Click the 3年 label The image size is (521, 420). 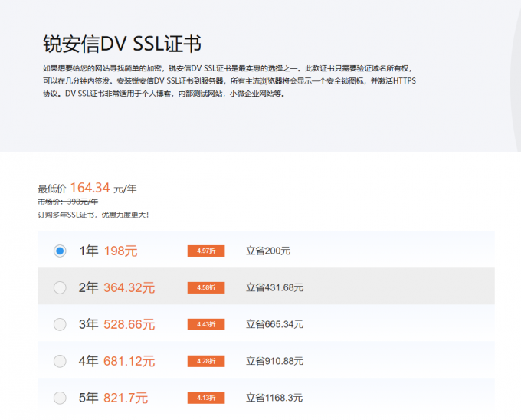coord(88,324)
